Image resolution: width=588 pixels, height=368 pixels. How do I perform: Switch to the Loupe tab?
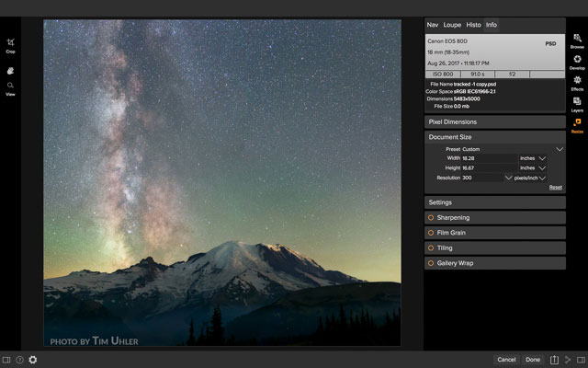coord(452,25)
